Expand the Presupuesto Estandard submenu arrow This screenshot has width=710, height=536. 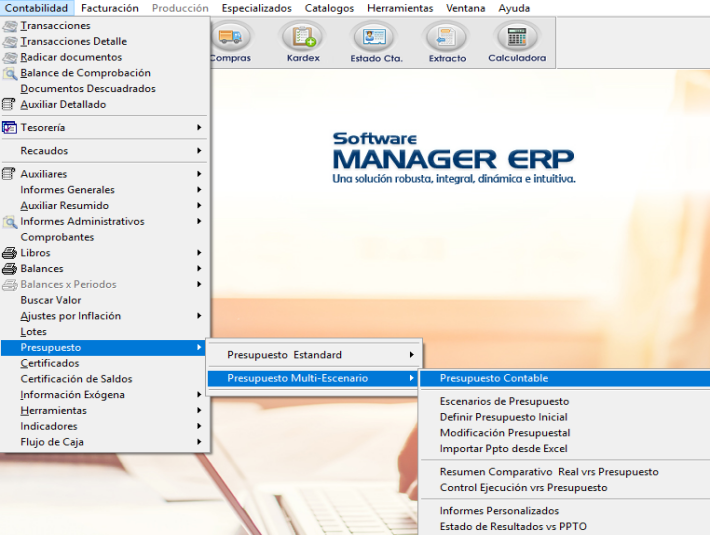coord(411,355)
